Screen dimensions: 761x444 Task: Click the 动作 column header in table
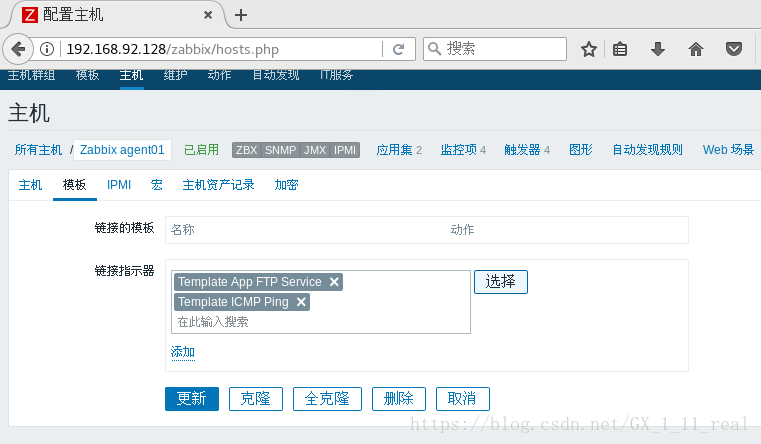point(462,230)
